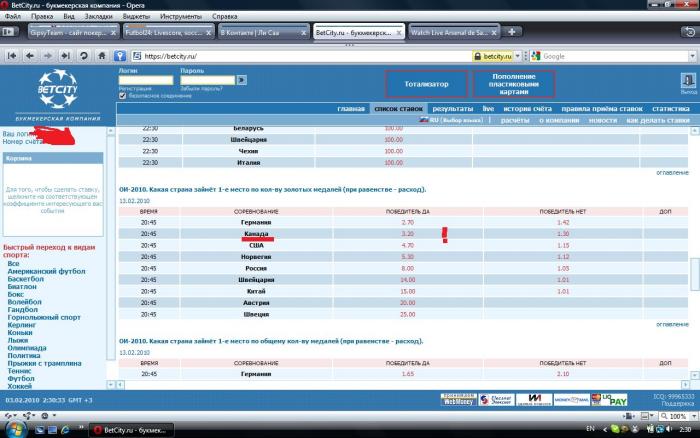This screenshot has width=700, height=438.
Task: Click odds 1.15 for США no
Action: (x=563, y=245)
